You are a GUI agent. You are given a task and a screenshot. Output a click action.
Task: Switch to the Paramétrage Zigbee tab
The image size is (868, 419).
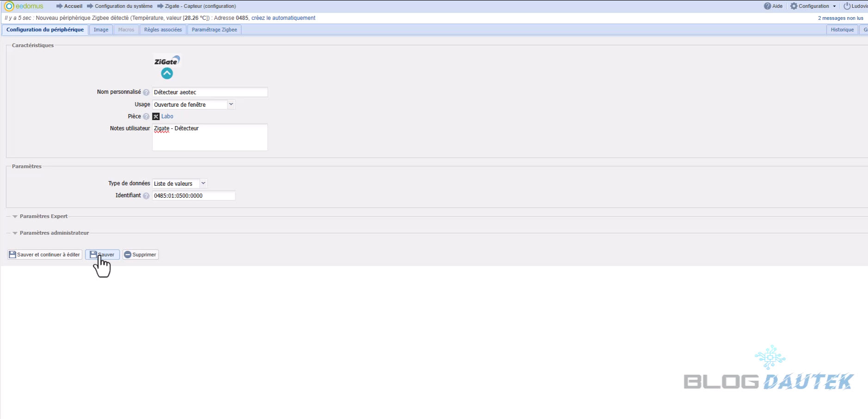(214, 30)
